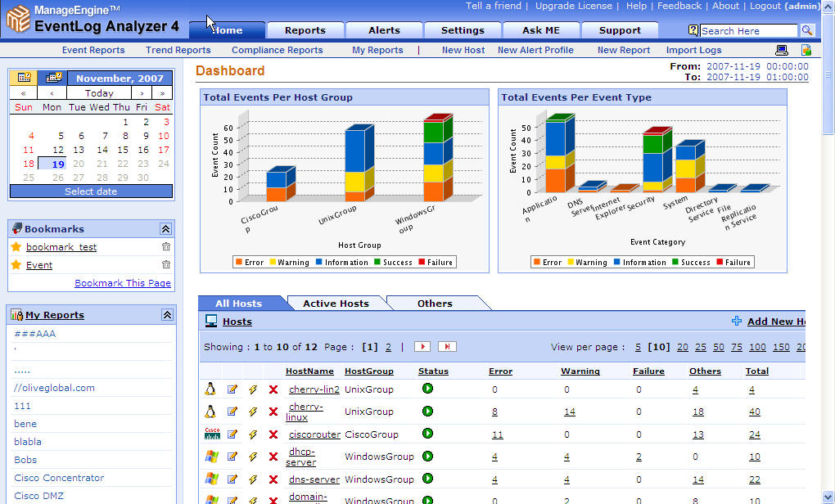Click the page vertical scrollbar thumb
Viewport: 835px width, 504px height.
coord(828,74)
